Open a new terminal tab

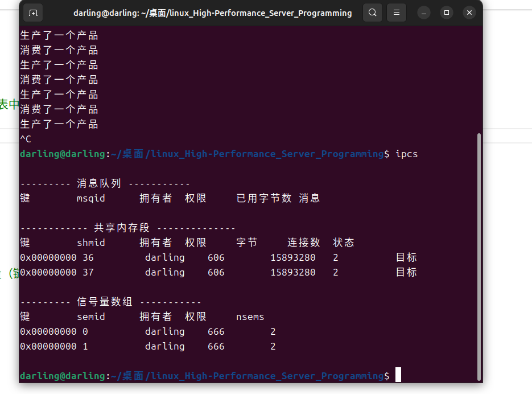point(33,13)
